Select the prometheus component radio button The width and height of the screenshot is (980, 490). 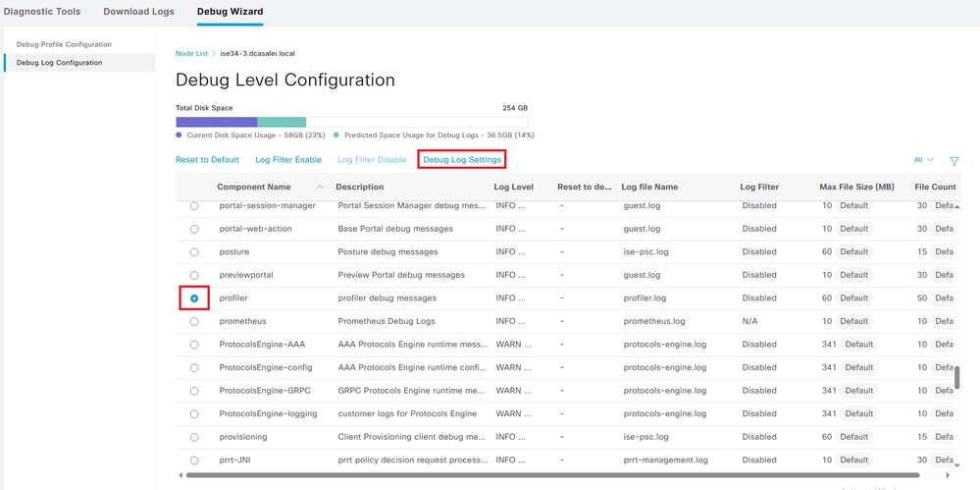point(194,322)
